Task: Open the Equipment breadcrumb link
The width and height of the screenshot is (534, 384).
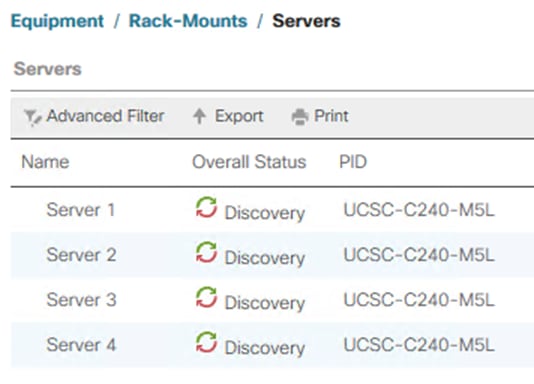Action: coord(57,21)
